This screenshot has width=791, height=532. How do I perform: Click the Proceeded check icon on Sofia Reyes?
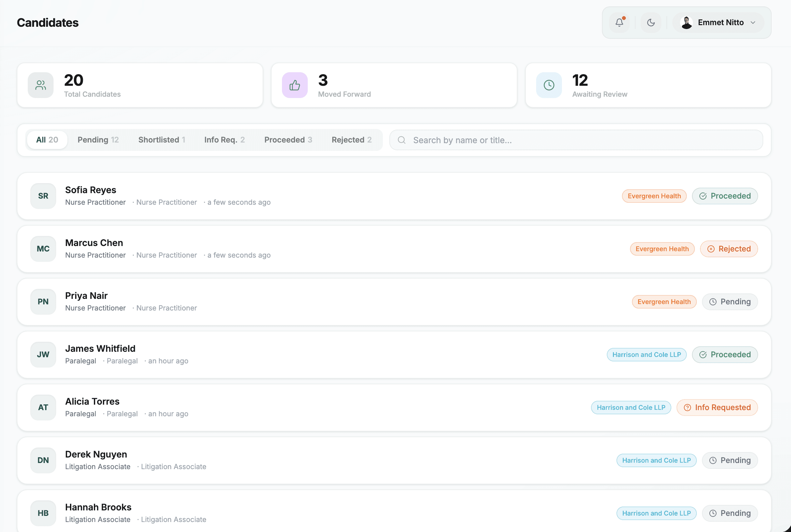click(x=703, y=196)
